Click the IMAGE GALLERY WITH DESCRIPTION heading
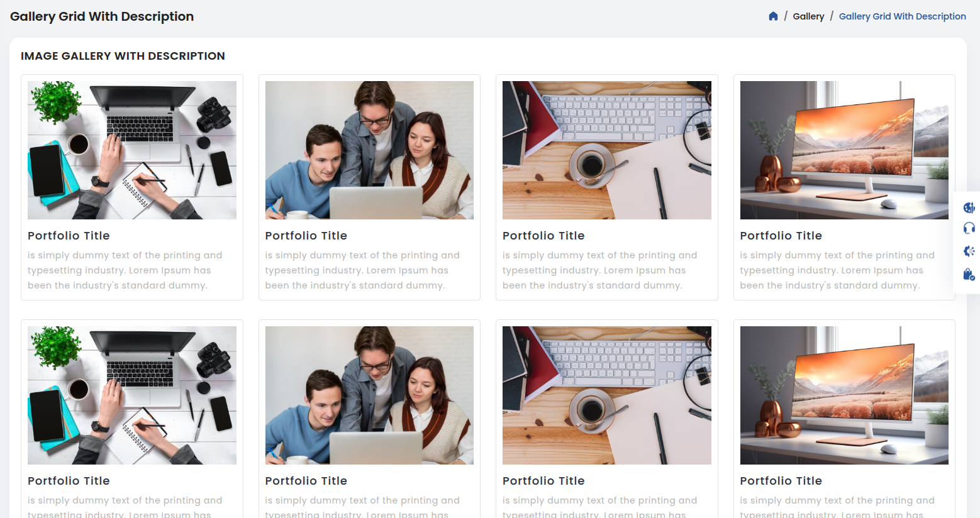 [x=123, y=56]
